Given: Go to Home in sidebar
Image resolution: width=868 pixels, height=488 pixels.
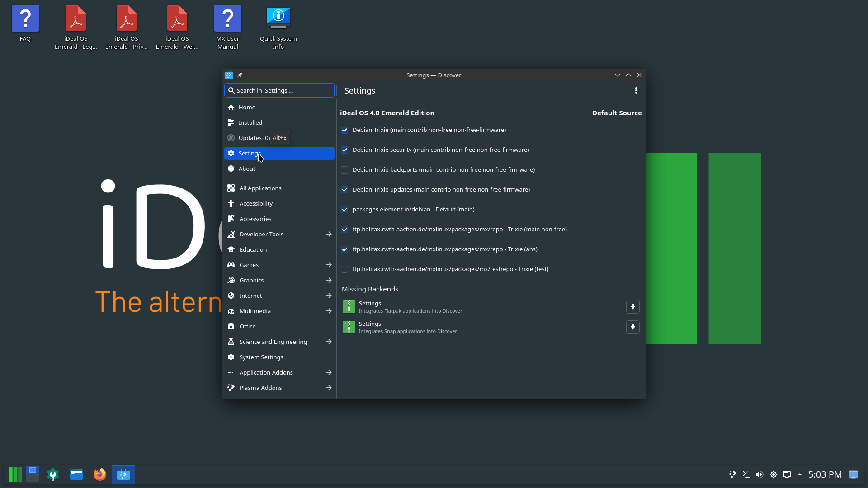Looking at the screenshot, I should click(279, 107).
